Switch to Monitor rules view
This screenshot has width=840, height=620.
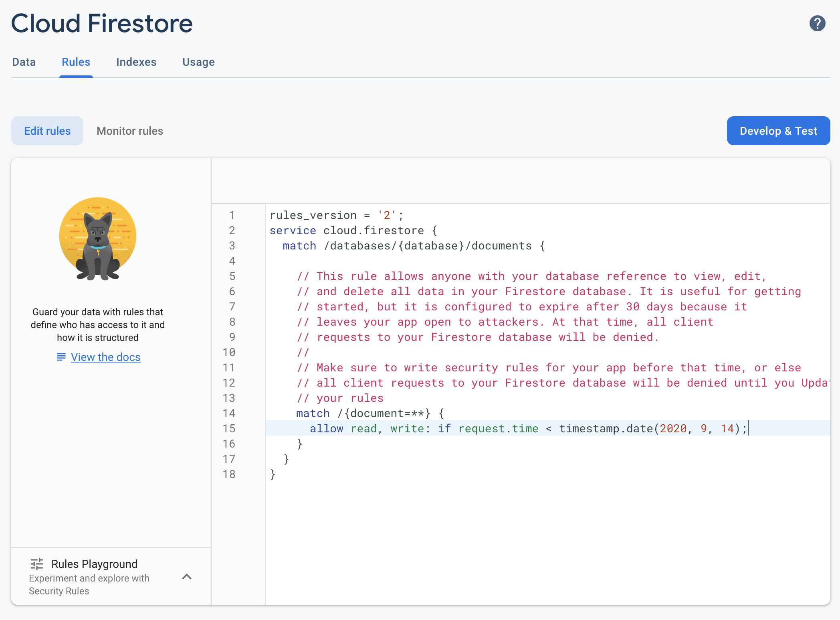click(x=130, y=131)
